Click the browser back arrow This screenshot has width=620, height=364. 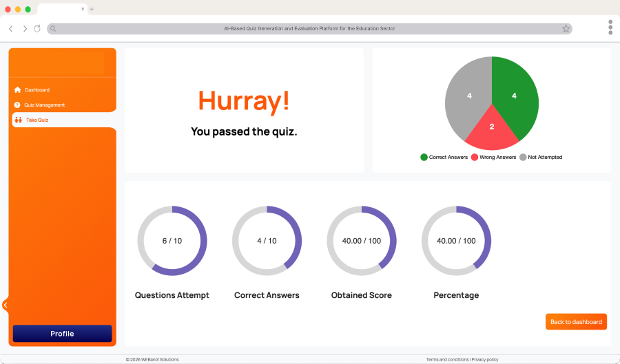coord(11,29)
